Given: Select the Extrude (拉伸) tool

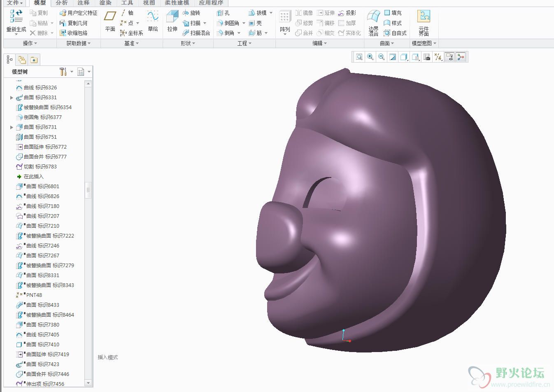Looking at the screenshot, I should tap(172, 21).
